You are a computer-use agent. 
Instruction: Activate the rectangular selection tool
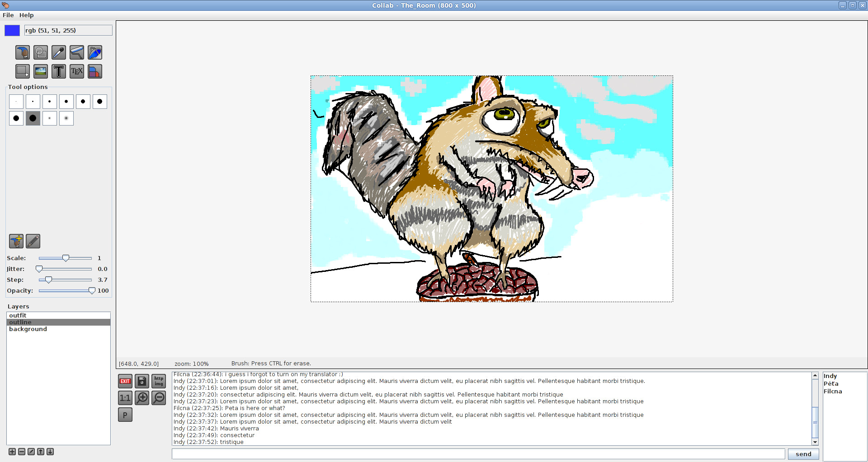coord(23,71)
